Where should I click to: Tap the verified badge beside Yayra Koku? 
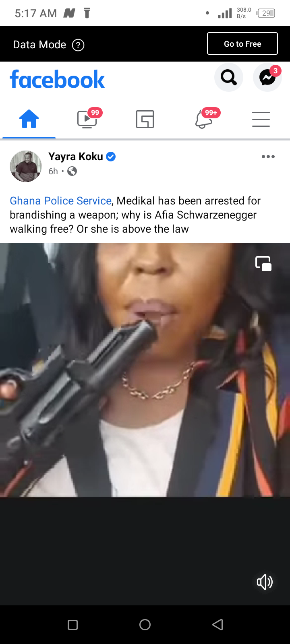tap(111, 157)
